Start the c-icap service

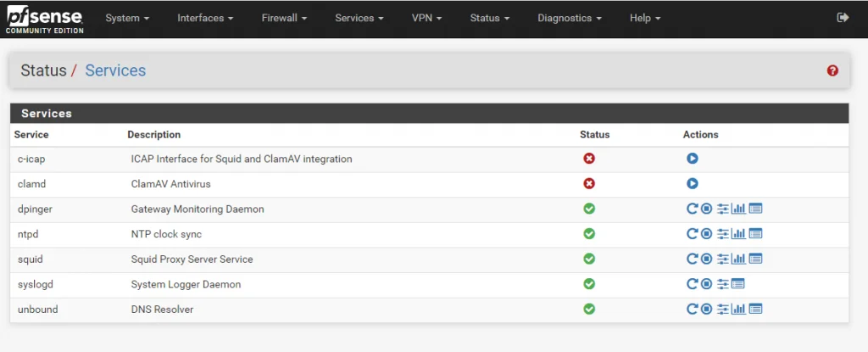point(692,159)
